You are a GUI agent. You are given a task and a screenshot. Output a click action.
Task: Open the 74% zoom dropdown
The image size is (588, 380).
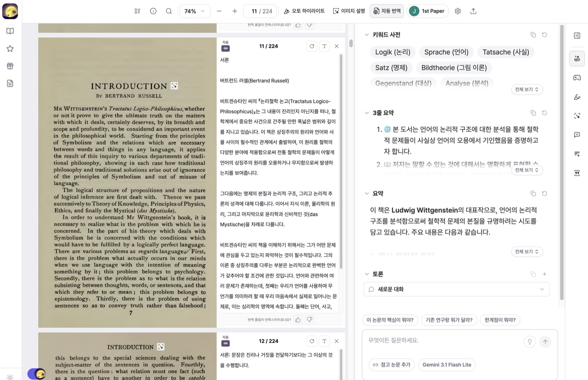click(195, 11)
